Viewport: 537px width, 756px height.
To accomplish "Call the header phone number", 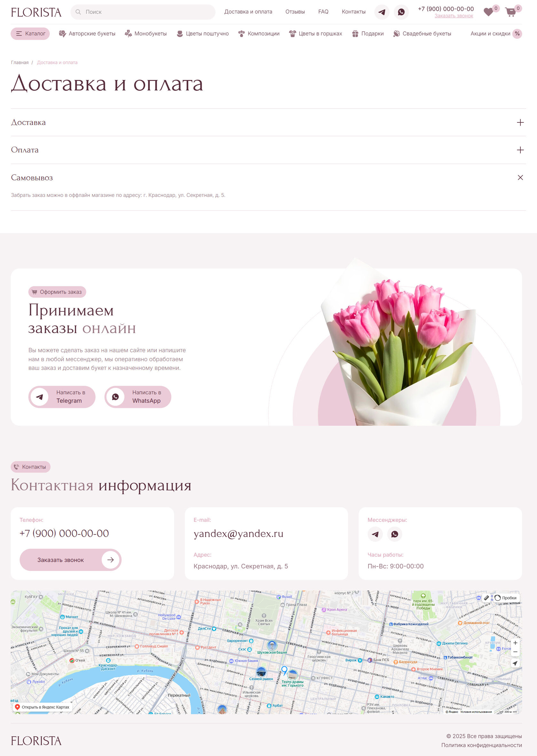I will (x=446, y=9).
